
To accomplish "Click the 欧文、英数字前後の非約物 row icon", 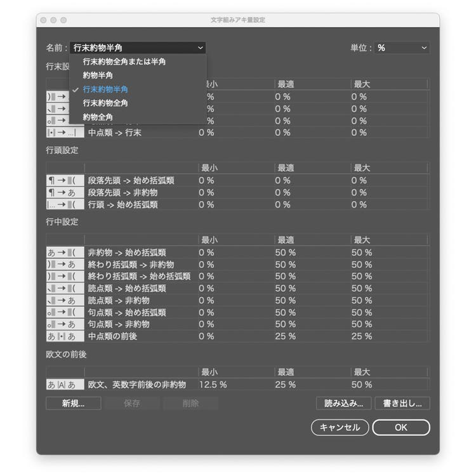I will [65, 385].
